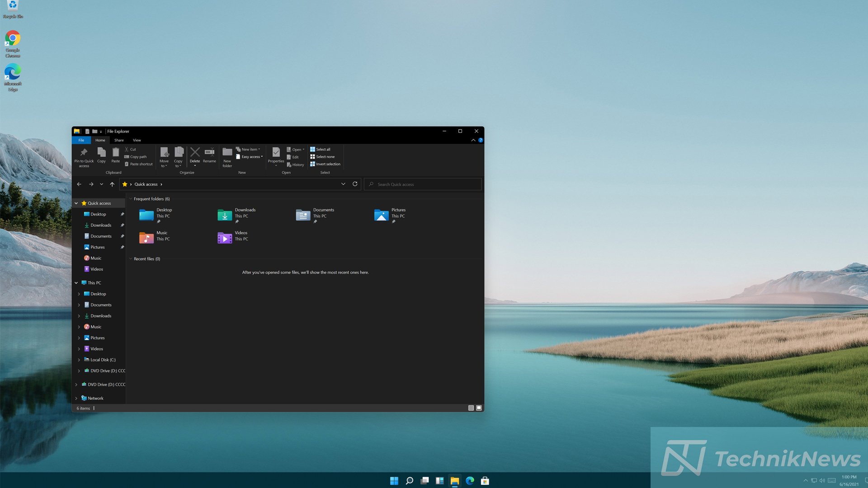Click the Copy ribbon button
The width and height of the screenshot is (868, 488).
point(101,155)
